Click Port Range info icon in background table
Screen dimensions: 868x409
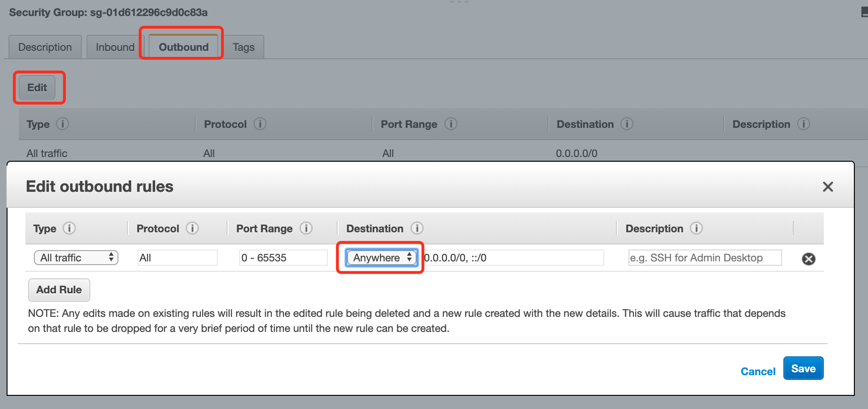(451, 124)
